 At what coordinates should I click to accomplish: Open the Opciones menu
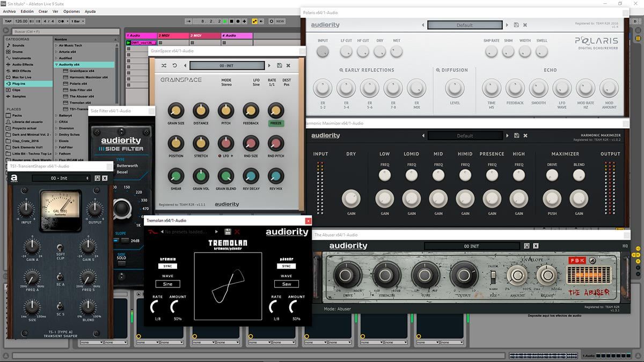[72, 11]
